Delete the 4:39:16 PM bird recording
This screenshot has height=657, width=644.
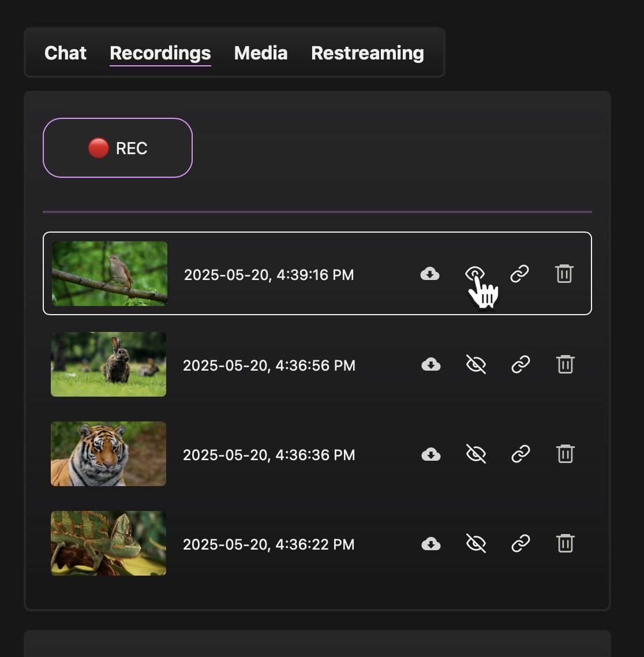(564, 274)
